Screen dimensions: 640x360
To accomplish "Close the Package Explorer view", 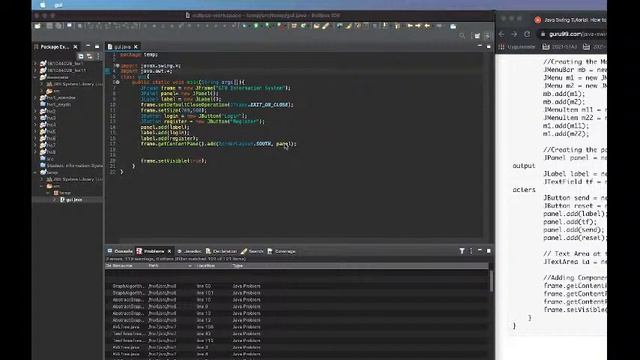I will [x=76, y=47].
